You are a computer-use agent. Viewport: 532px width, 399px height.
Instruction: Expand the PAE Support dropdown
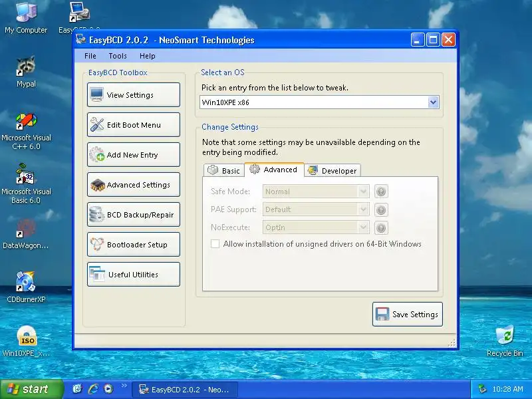click(x=363, y=209)
